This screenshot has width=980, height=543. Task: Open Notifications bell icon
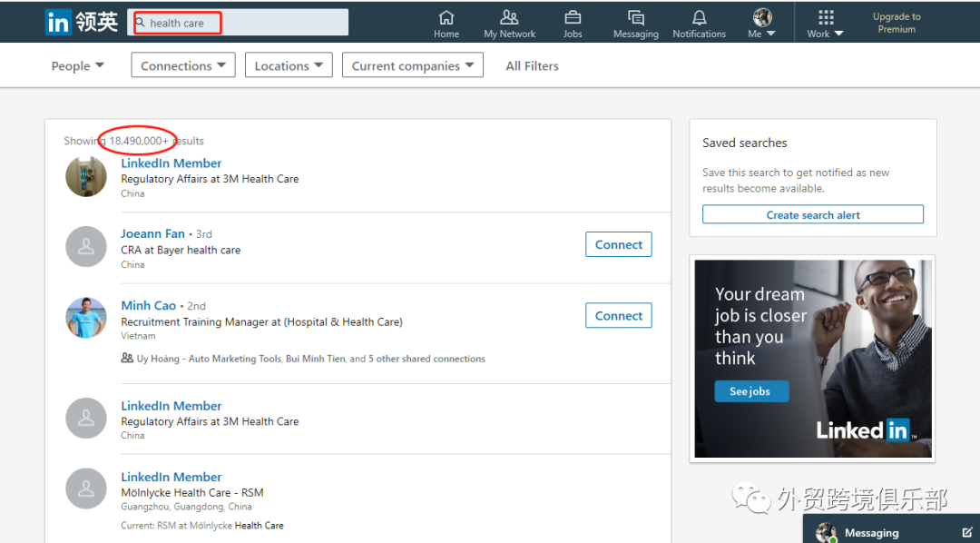[700, 24]
